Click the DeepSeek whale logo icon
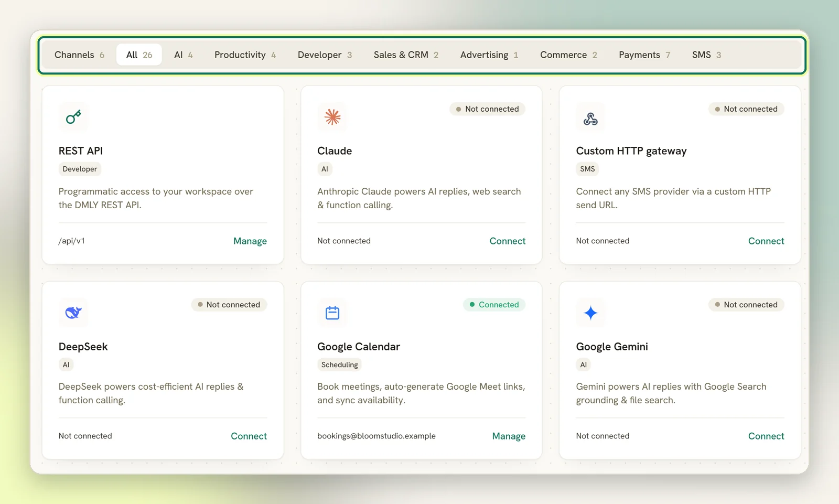839x504 pixels. [x=73, y=313]
